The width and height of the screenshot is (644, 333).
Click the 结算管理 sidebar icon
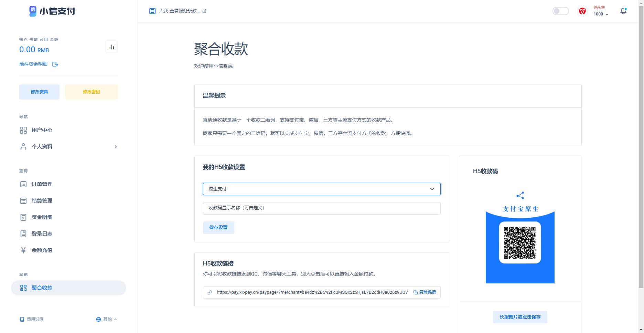pos(23,200)
